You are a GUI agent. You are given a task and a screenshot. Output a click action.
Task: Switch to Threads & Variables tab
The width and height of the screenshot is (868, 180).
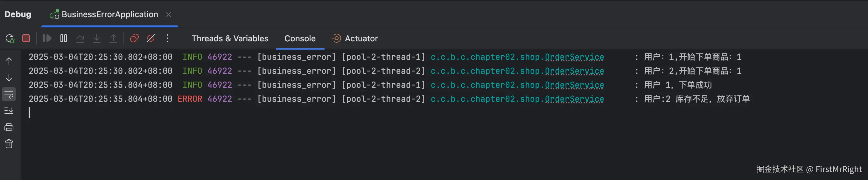[x=230, y=38]
